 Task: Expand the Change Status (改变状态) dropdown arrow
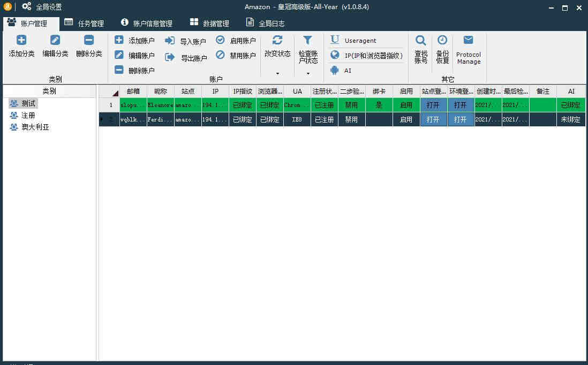pos(277,73)
